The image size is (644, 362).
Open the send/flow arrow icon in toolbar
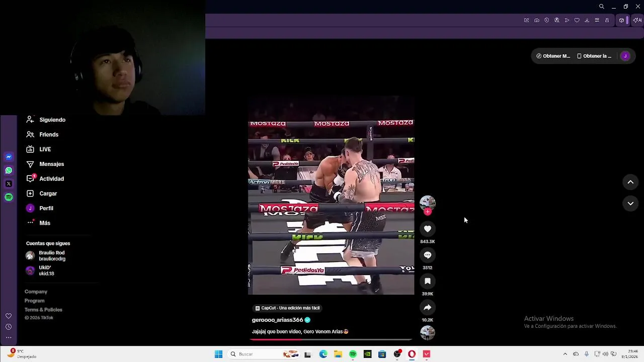click(x=567, y=20)
